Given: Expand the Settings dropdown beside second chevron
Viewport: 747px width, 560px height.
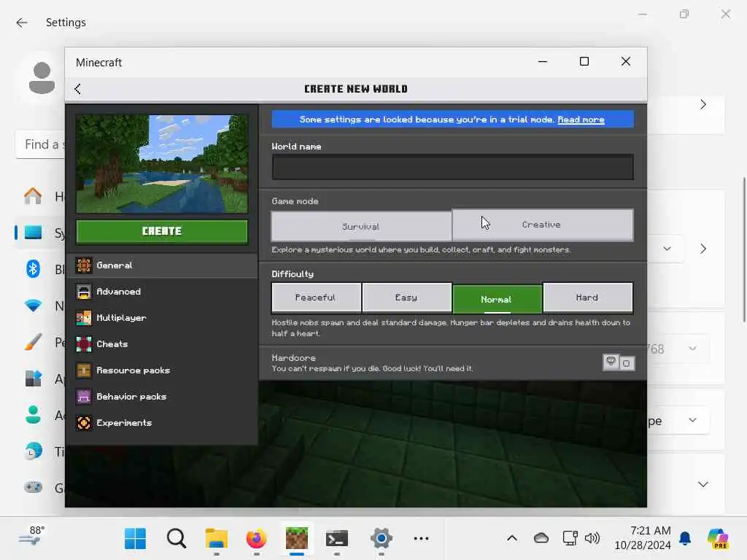Looking at the screenshot, I should [667, 249].
